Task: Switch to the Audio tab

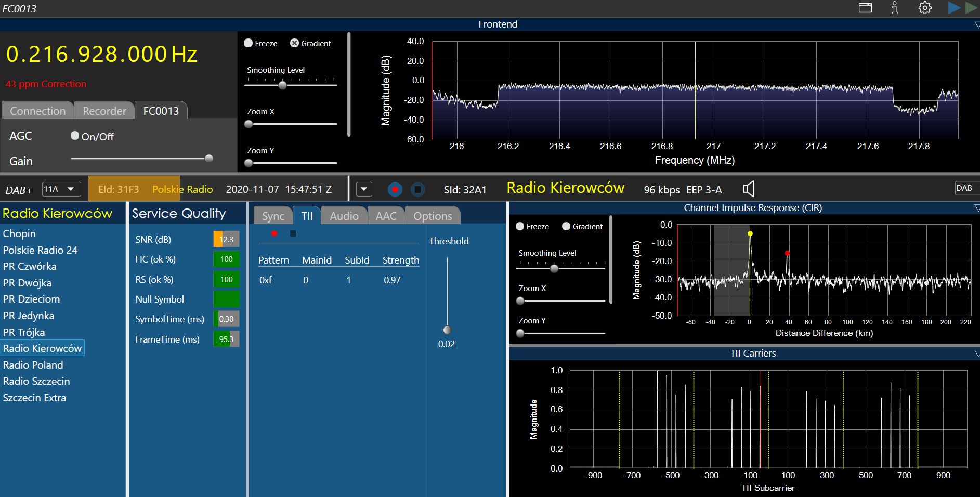Action: click(x=344, y=216)
